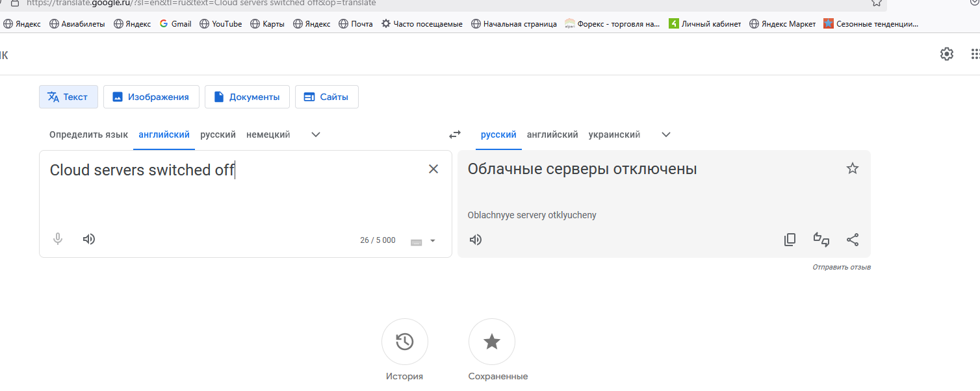Rate the translation thumbs icon
This screenshot has width=980, height=391.
(821, 240)
